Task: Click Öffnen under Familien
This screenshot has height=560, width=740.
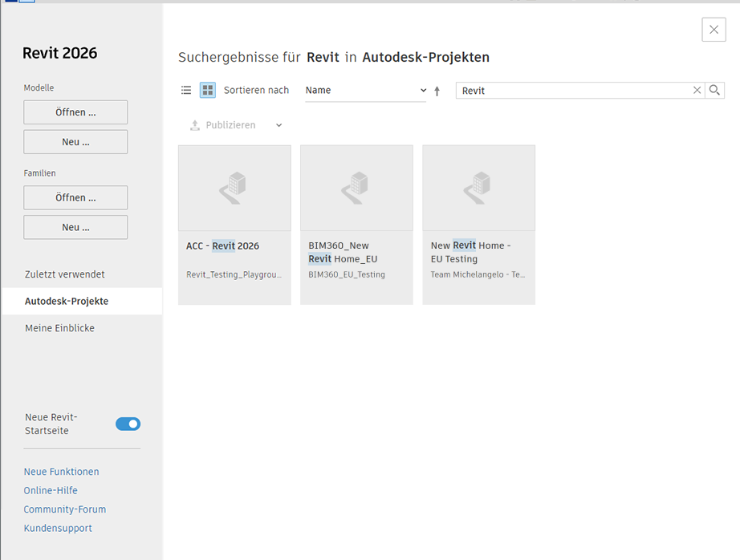Action: (x=75, y=197)
